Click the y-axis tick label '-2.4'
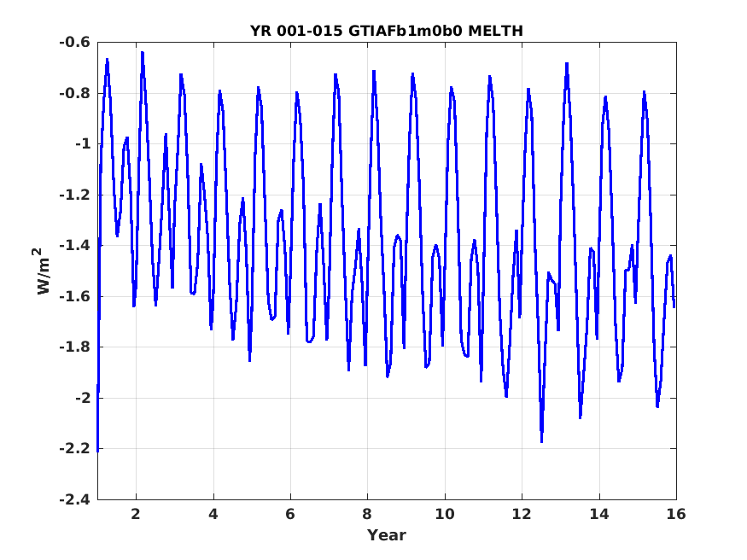The height and width of the screenshot is (560, 747). click(75, 499)
